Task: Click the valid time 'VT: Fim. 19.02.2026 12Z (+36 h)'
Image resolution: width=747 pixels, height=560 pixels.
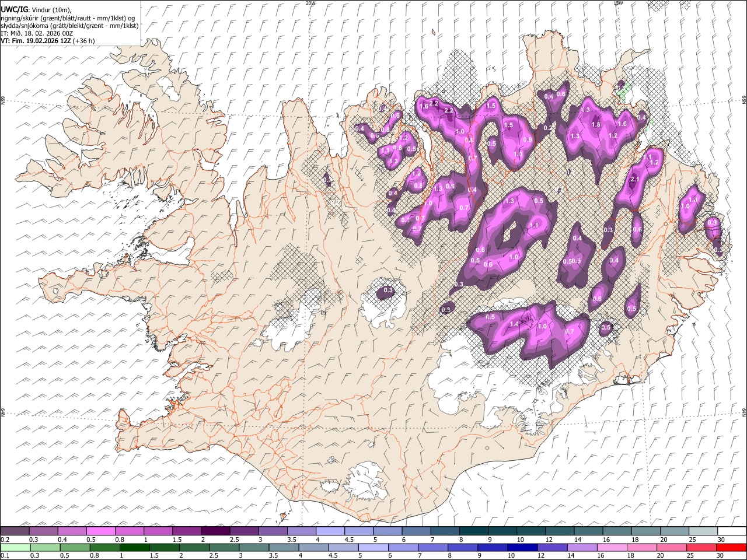Action: (x=48, y=41)
